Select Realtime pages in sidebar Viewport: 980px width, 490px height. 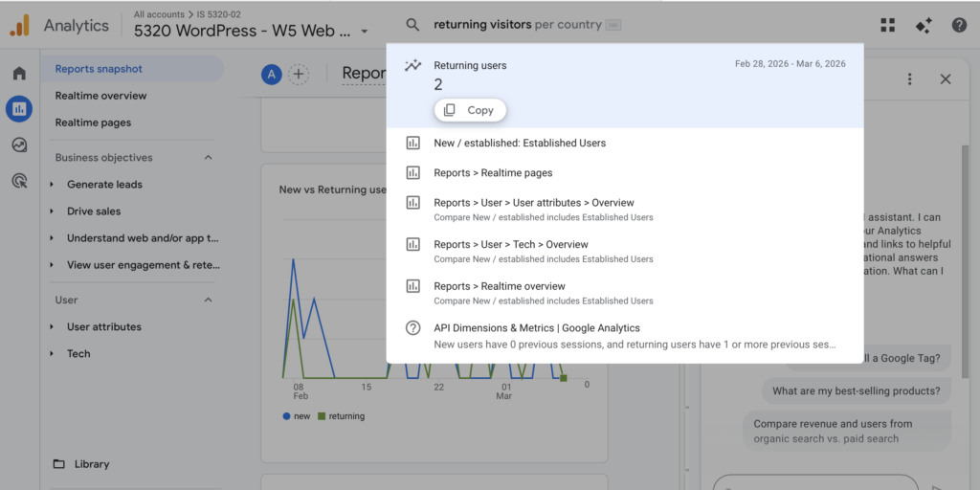coord(93,122)
